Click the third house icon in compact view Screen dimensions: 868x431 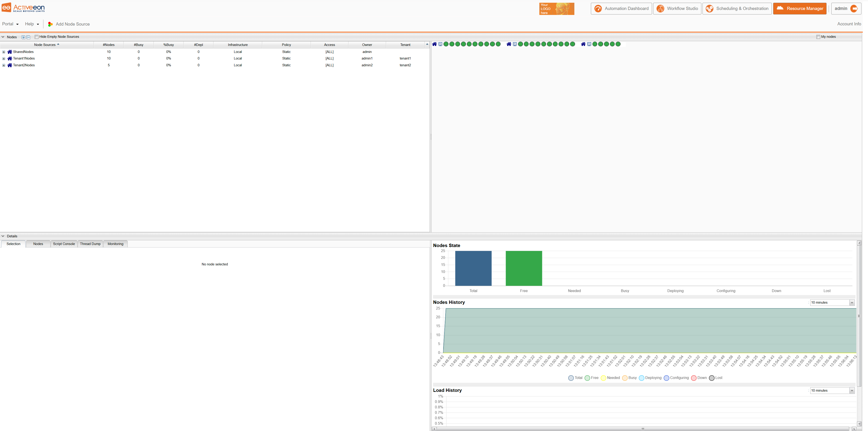[583, 44]
